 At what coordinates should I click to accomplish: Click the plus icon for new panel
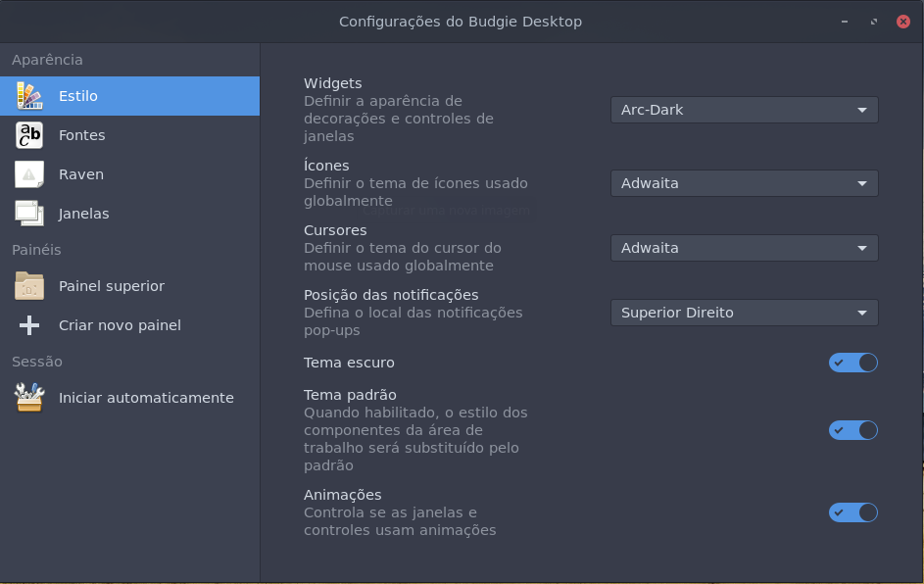[29, 325]
